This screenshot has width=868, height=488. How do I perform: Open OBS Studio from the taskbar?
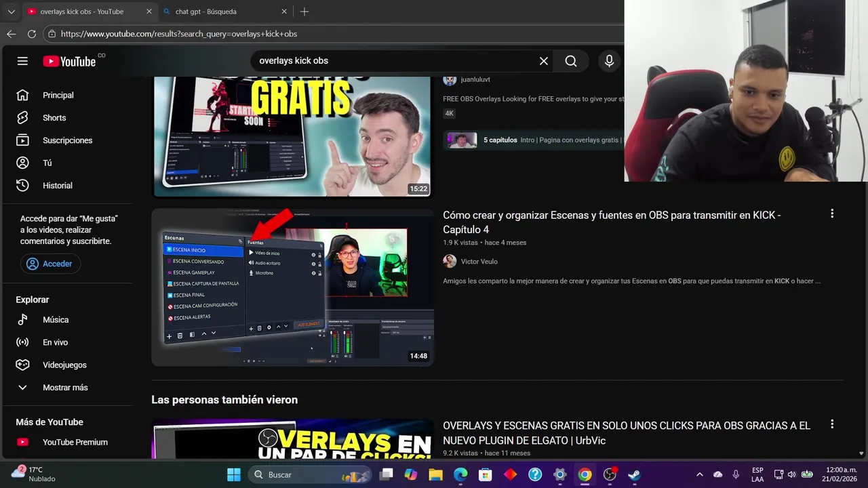pos(610,474)
